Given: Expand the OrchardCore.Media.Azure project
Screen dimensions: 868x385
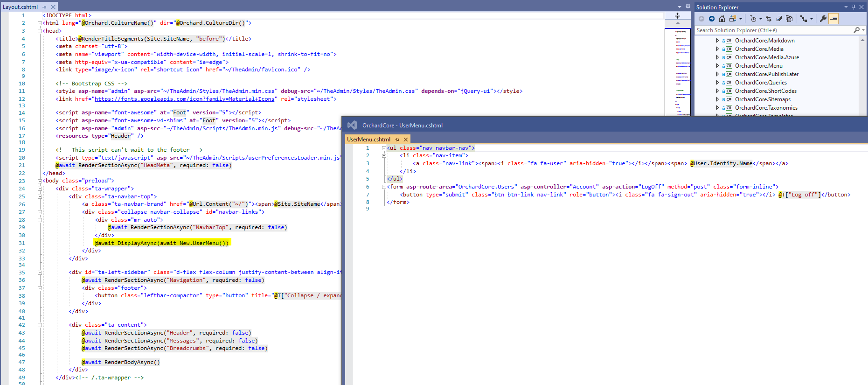Looking at the screenshot, I should coord(717,57).
